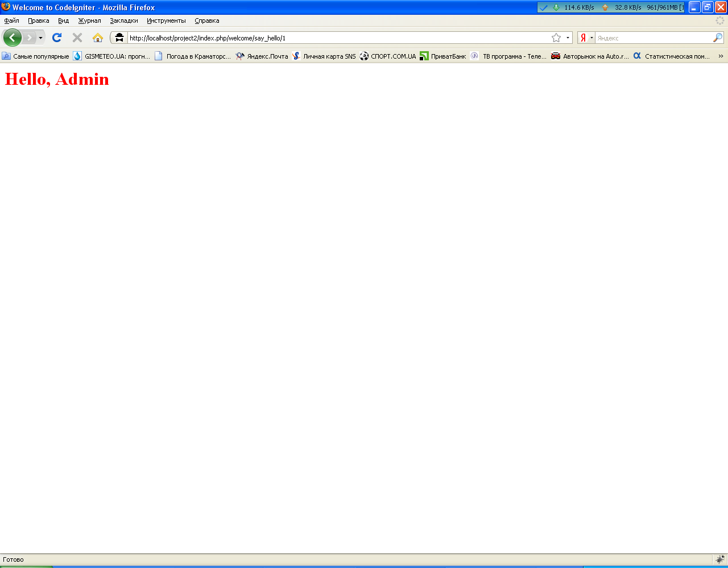
Task: Go to the Home page icon
Action: coord(98,38)
